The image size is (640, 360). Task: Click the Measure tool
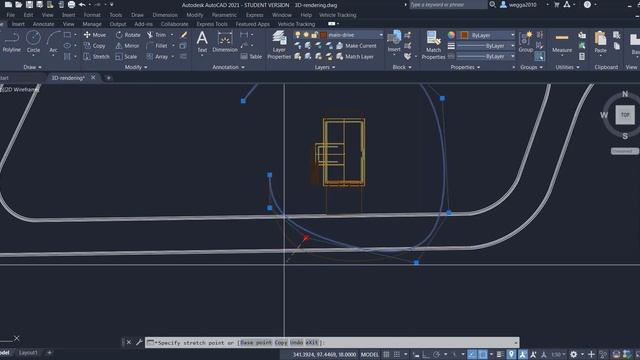click(x=562, y=43)
